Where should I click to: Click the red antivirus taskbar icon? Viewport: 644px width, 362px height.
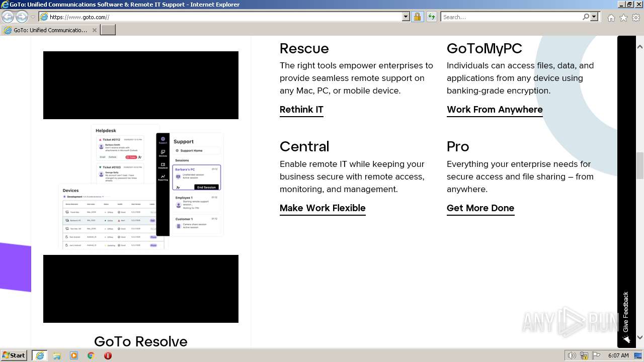pos(108,355)
